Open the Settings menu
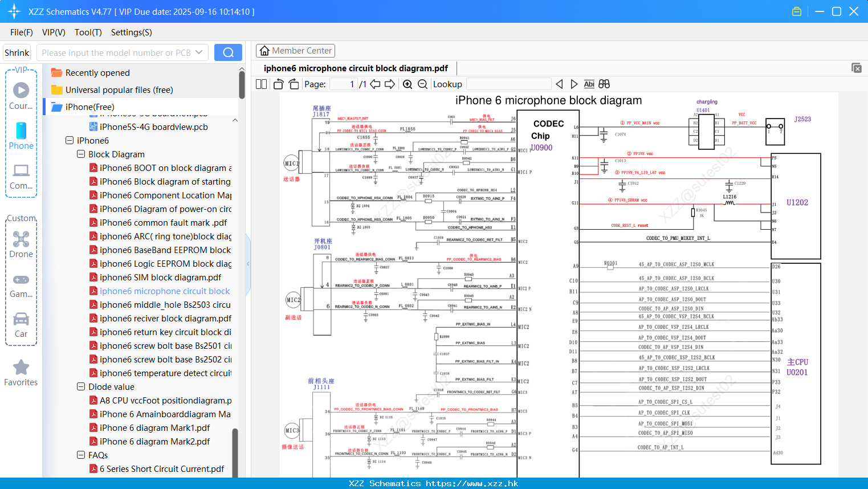The width and height of the screenshot is (868, 489). pos(132,32)
